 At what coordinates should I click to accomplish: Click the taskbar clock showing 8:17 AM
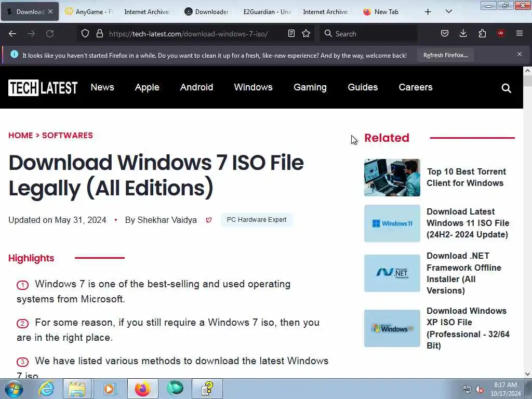(x=506, y=389)
